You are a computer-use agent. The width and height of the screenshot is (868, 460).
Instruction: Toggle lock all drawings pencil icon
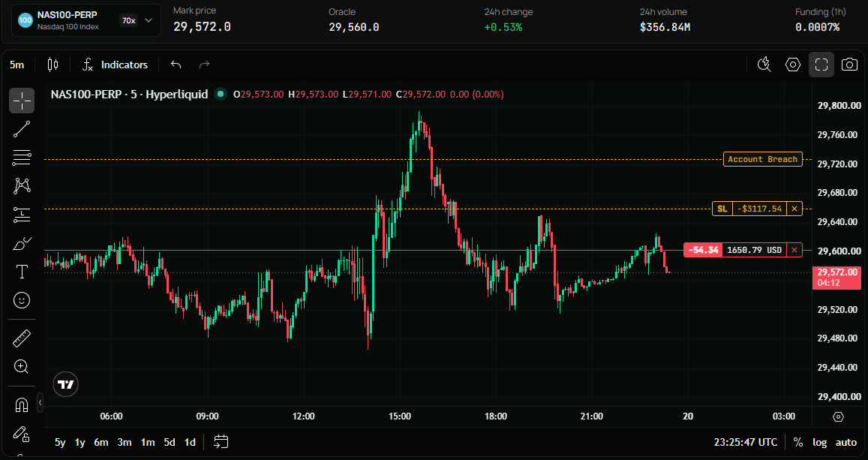(x=22, y=434)
